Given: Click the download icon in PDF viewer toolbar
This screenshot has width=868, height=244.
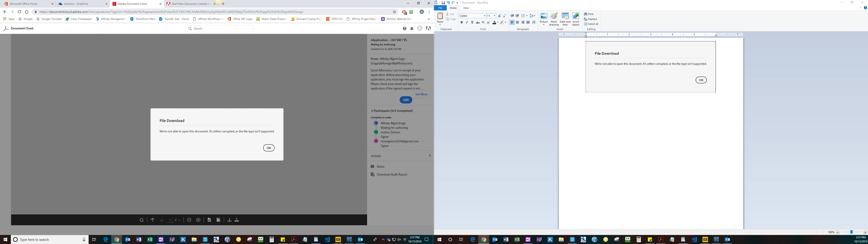Looking at the screenshot, I should pos(229,220).
